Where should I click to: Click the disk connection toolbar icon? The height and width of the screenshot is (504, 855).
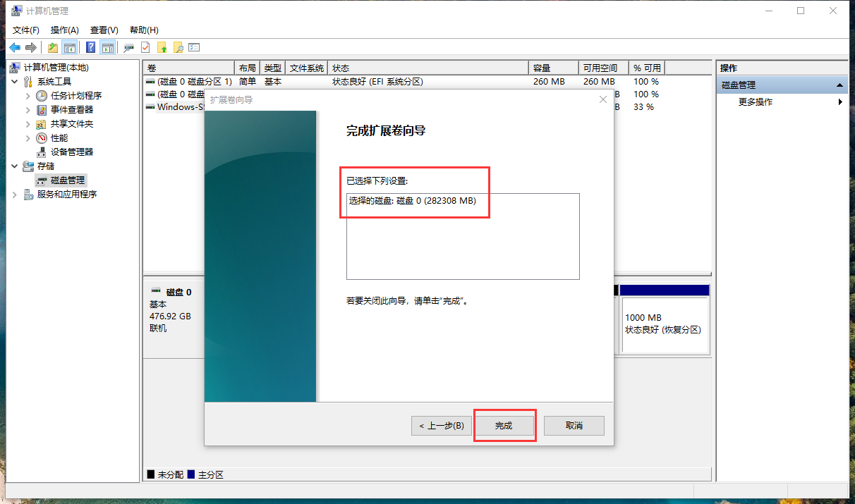[129, 47]
